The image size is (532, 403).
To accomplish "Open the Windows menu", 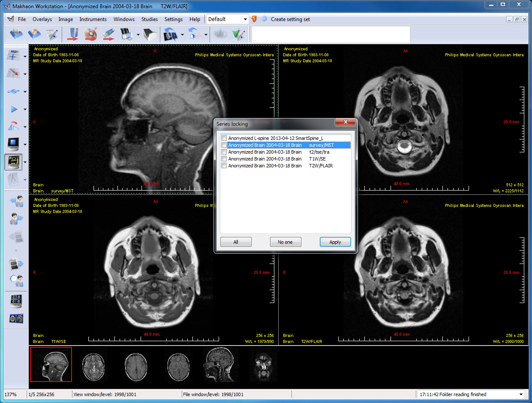I will (x=124, y=19).
